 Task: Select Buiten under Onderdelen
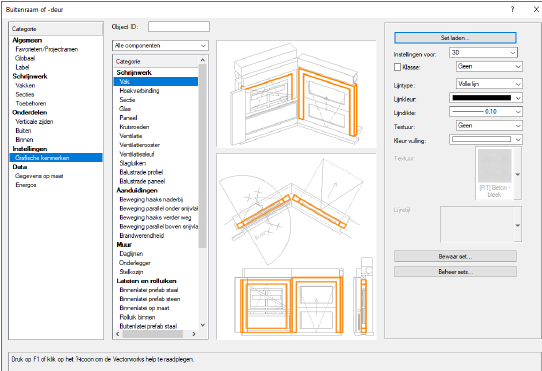23,131
